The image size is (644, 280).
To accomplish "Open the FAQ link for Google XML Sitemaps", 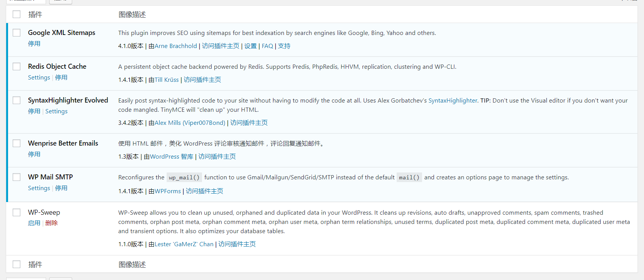I will click(267, 46).
